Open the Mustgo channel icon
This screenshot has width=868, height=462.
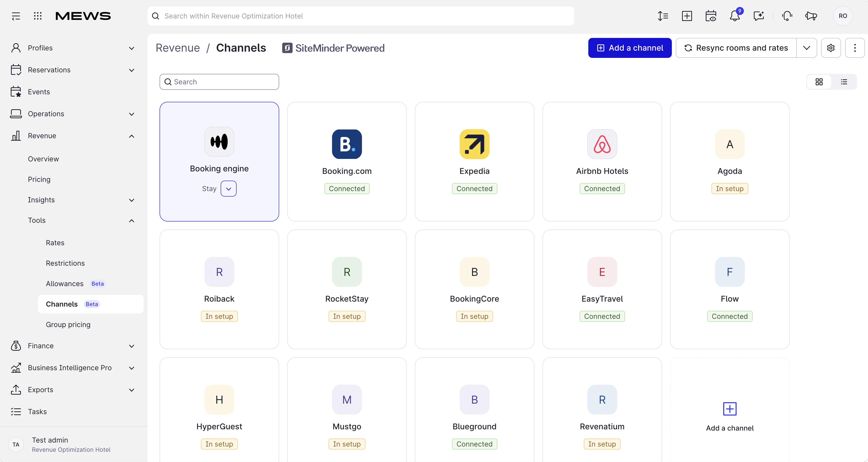click(347, 400)
